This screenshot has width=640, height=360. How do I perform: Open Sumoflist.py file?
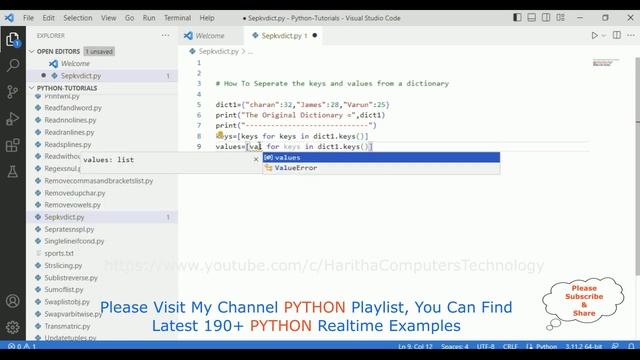click(x=64, y=290)
